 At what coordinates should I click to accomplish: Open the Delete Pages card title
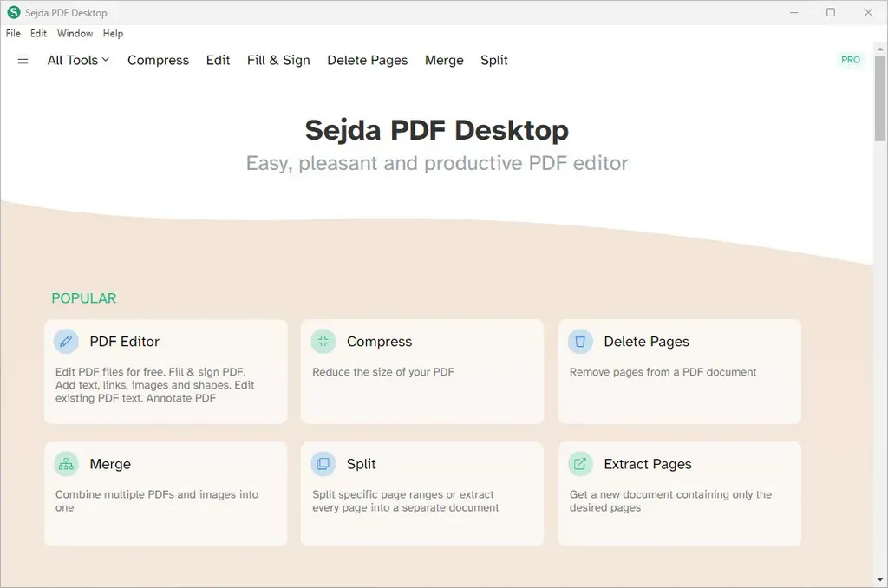646,342
